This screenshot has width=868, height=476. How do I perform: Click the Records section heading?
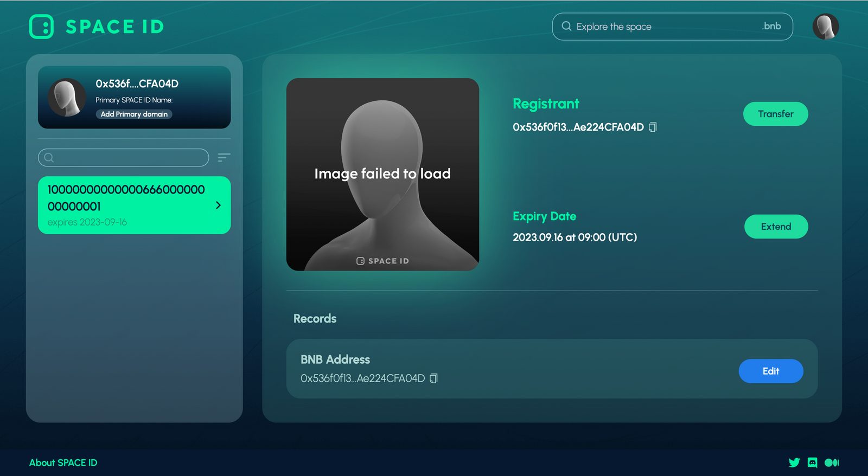click(315, 318)
